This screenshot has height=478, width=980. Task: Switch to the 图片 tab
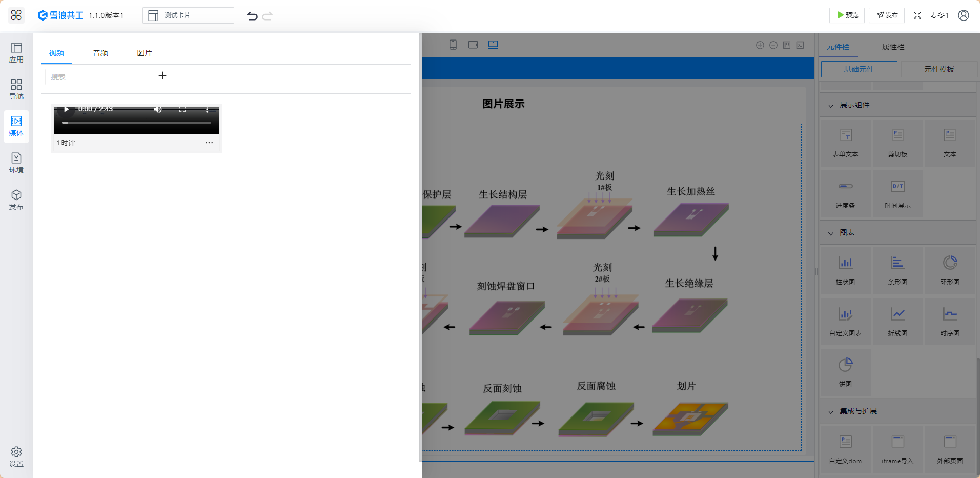(145, 53)
